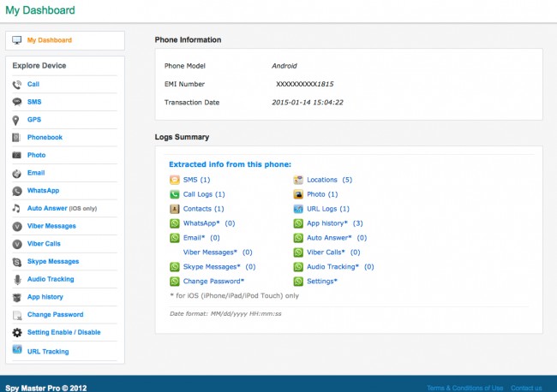Open Email* (0) log link
Screen dimensions: 557x392
tap(201, 238)
